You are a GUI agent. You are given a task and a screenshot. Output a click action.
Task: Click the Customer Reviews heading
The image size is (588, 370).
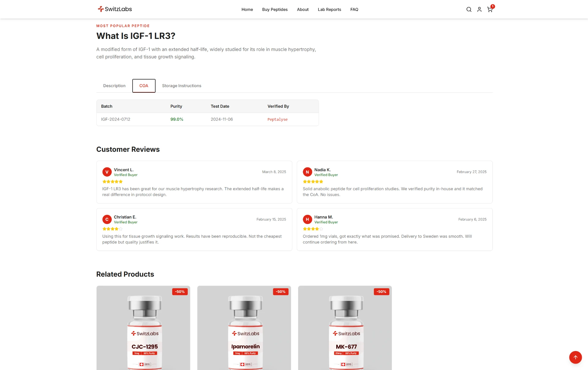tap(128, 149)
